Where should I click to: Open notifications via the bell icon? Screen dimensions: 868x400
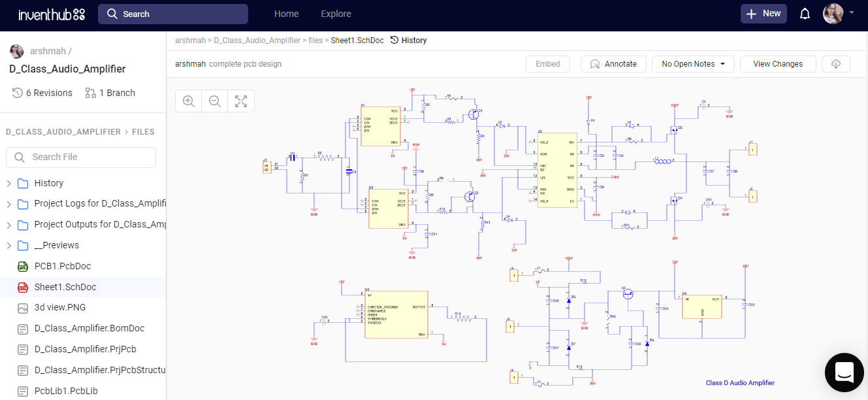point(805,13)
